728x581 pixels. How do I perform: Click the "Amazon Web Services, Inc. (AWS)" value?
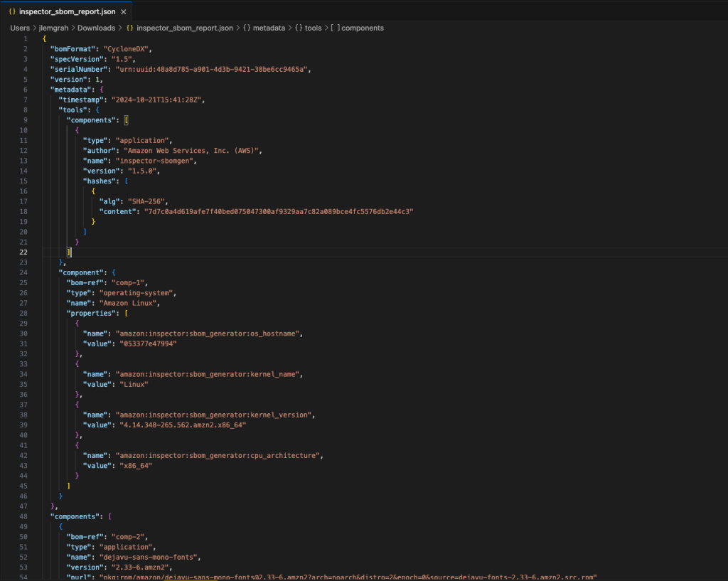191,151
